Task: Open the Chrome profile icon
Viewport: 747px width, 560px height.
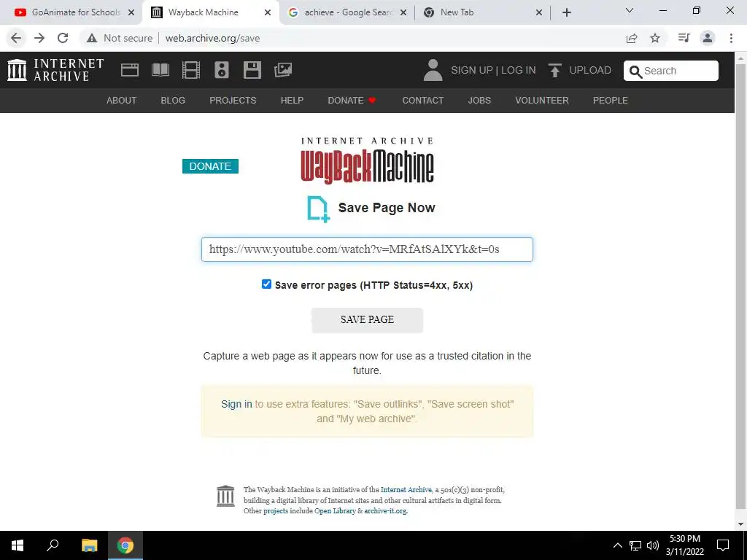Action: point(708,38)
